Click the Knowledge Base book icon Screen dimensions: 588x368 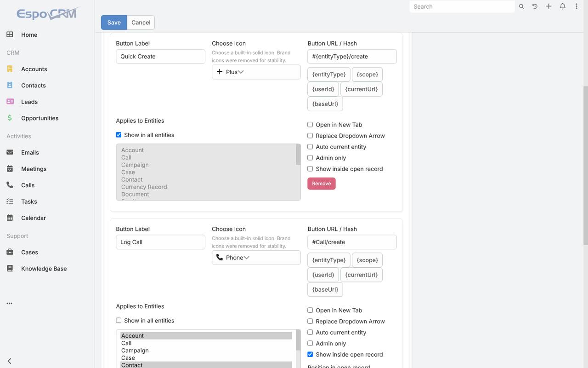(x=10, y=269)
